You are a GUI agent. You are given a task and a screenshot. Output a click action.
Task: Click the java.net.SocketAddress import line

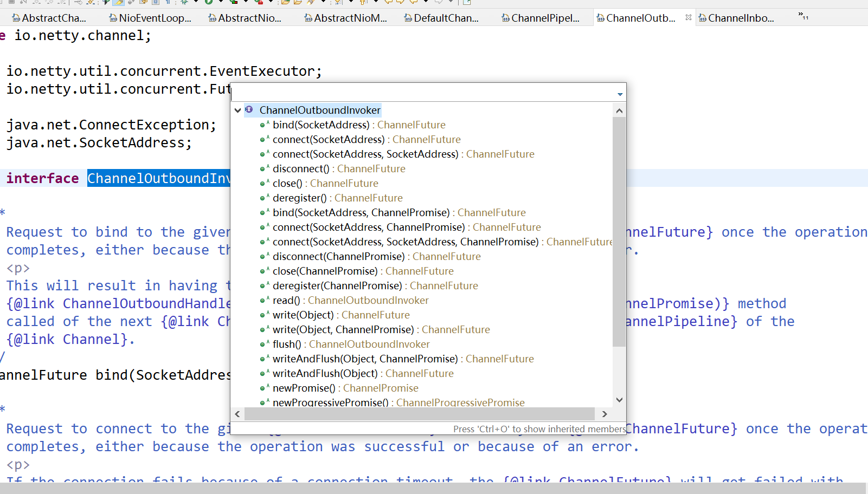[99, 142]
